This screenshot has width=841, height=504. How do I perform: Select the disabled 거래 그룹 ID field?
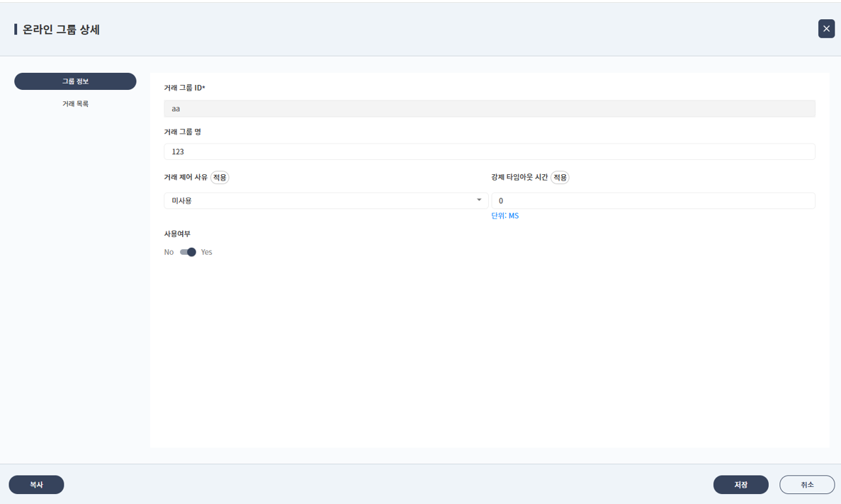(x=489, y=108)
